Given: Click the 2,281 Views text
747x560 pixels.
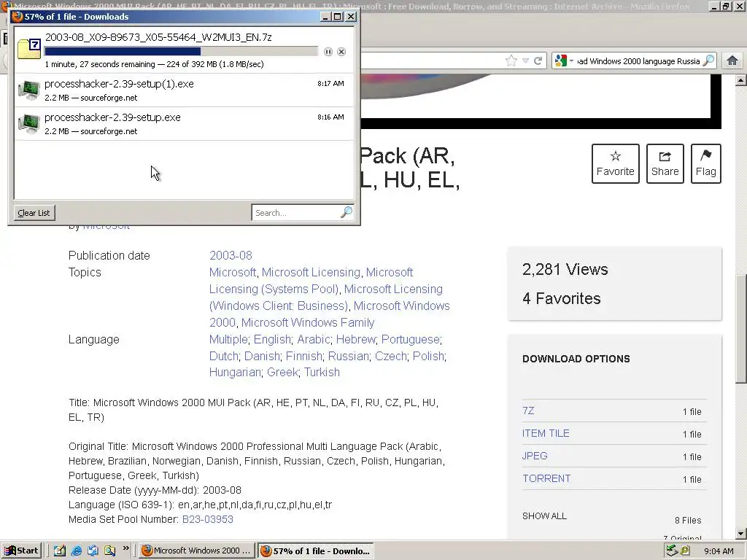Looking at the screenshot, I should (x=565, y=270).
